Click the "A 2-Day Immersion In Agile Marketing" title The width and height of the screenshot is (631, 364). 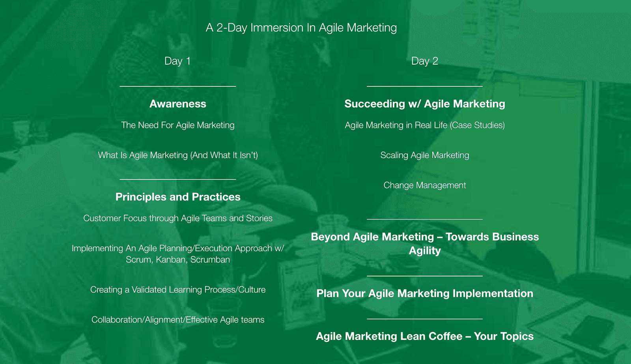(x=301, y=28)
